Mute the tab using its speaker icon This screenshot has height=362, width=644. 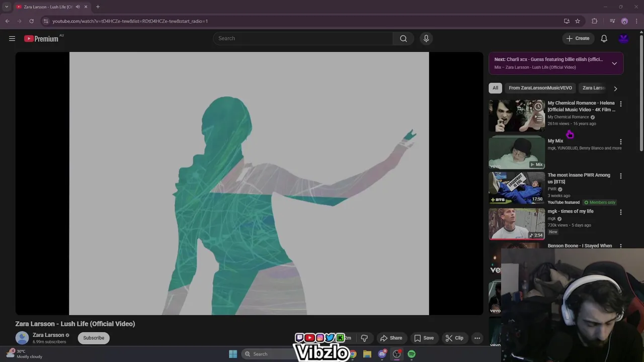tap(77, 7)
